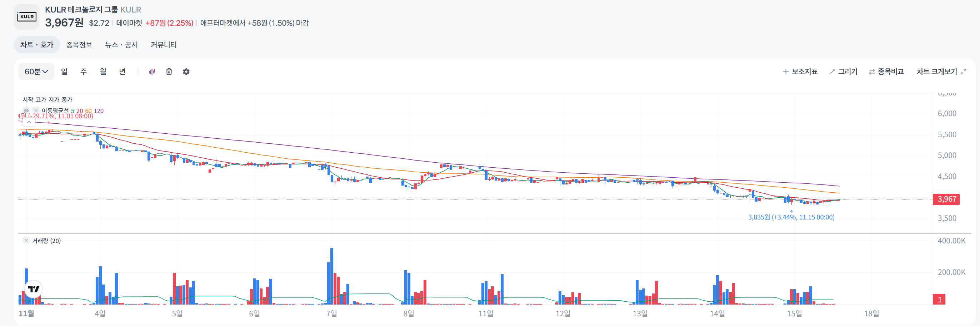This screenshot has width=980, height=326.
Task: Click the 데이마켓 +87원 (2.25%) change text
Action: pos(155,23)
